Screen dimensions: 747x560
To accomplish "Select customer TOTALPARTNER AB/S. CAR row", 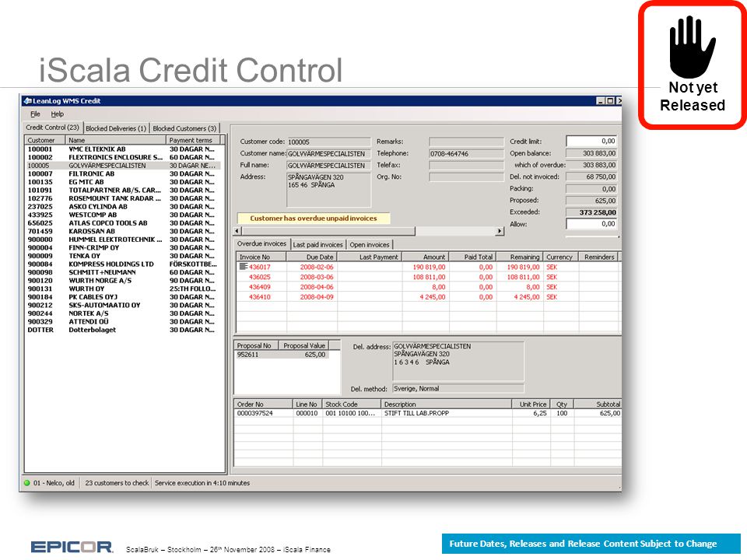I will click(x=123, y=190).
